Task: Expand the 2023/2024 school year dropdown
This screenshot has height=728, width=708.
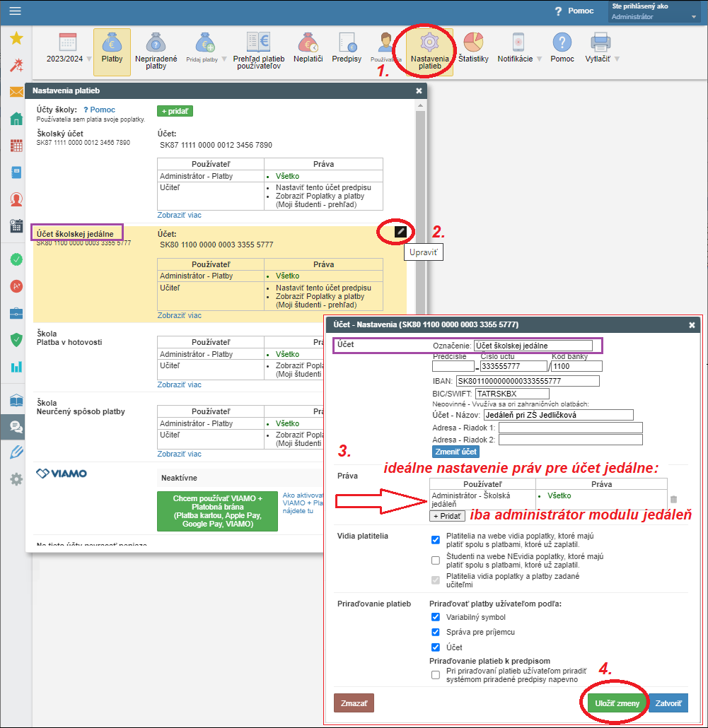Action: point(89,59)
